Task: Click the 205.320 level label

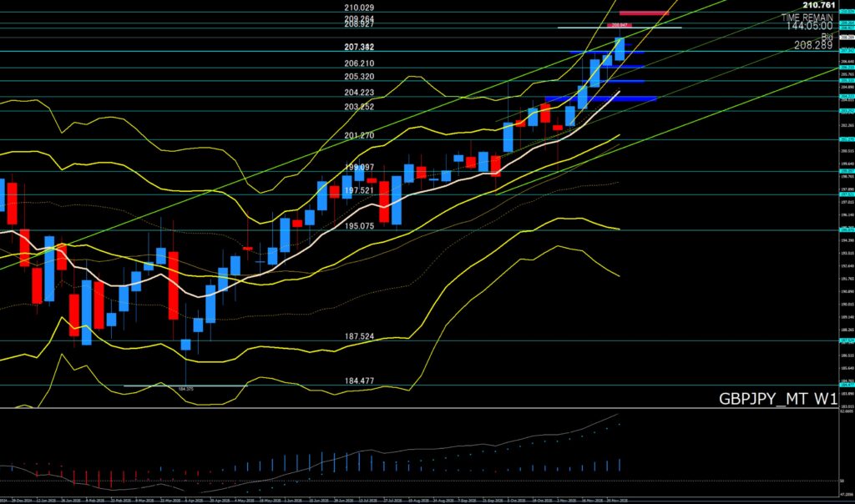Action: [359, 77]
